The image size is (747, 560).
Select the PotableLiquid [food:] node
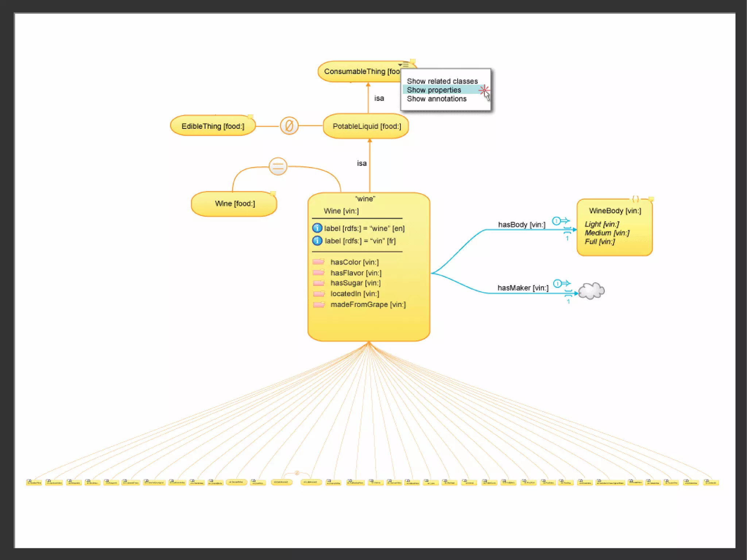[366, 126]
